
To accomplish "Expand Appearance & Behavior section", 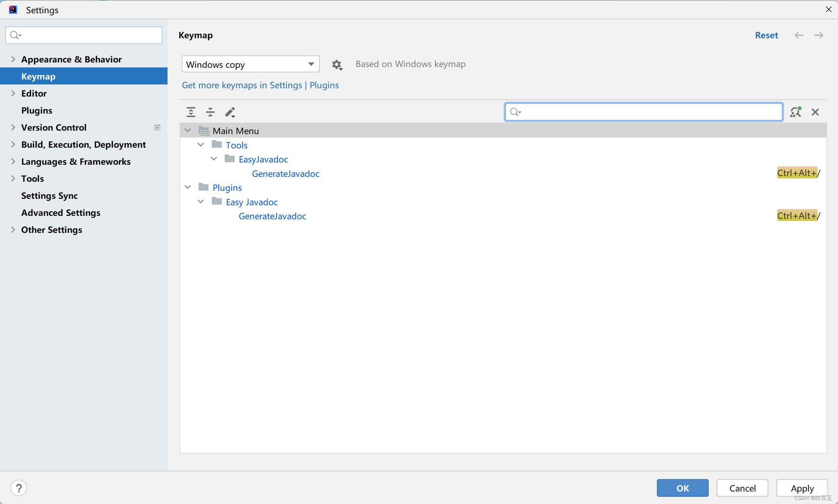I will (13, 59).
